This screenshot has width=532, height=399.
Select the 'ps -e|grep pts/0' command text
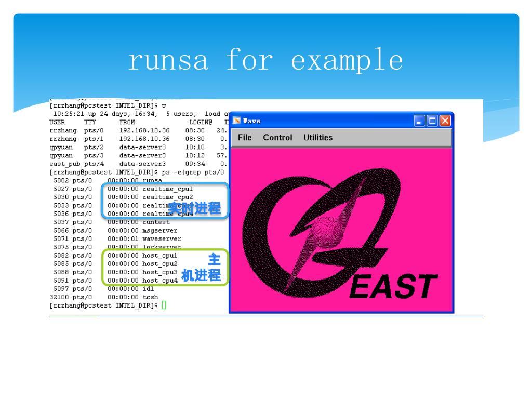[x=193, y=172]
